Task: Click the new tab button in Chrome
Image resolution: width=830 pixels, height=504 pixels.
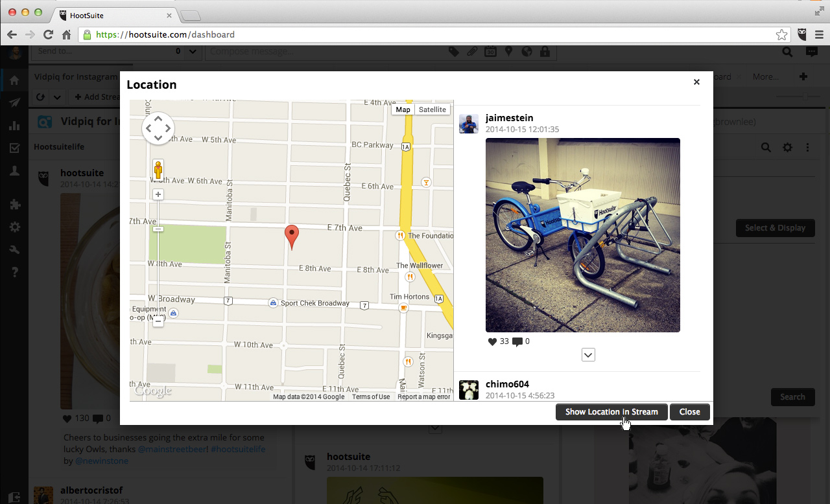Action: pos(191,16)
